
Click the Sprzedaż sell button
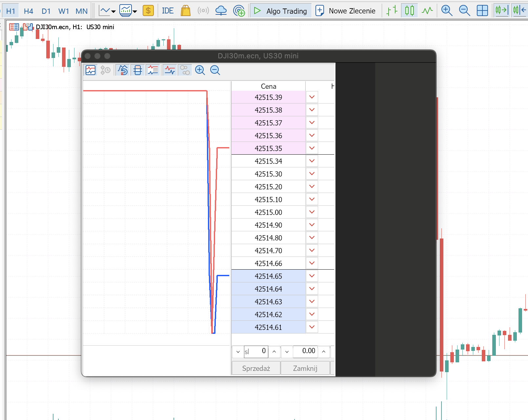pos(256,368)
